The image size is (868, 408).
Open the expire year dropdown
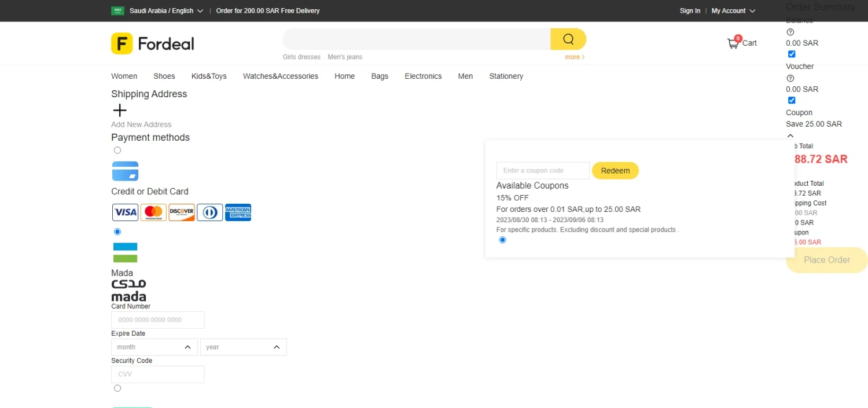(x=244, y=347)
